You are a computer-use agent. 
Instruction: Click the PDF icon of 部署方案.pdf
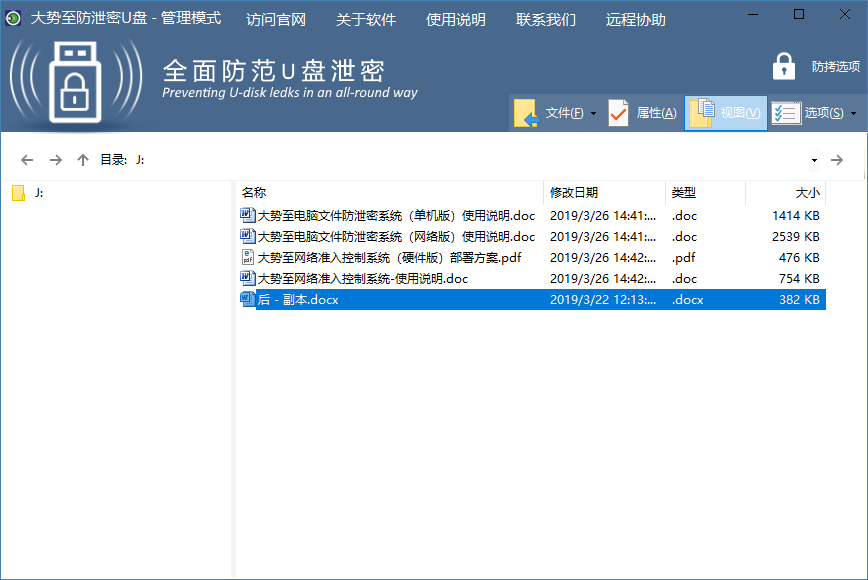[x=247, y=257]
